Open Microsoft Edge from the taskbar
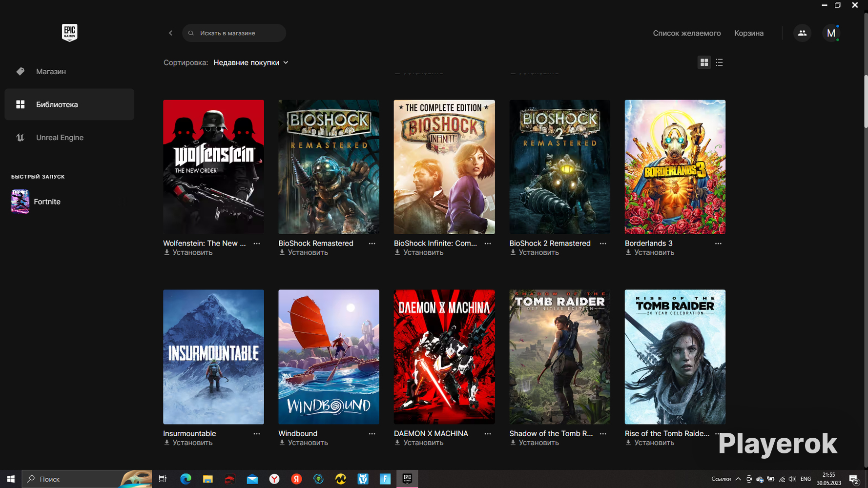The width and height of the screenshot is (868, 488). tap(186, 479)
